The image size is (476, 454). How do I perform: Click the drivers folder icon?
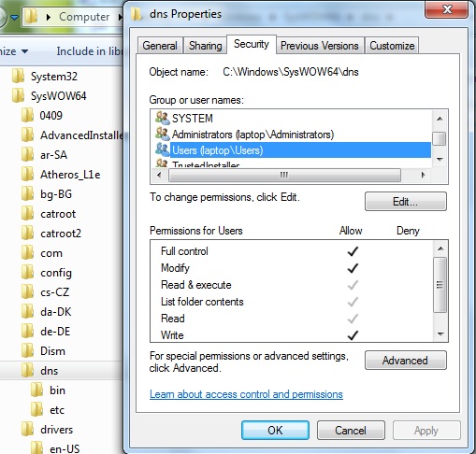[x=27, y=429]
